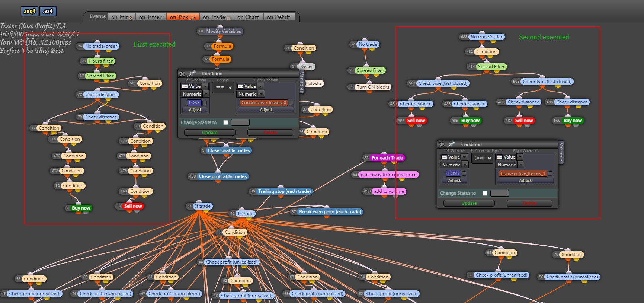Expand right Value dropdown in Above-or-Equals panel
This screenshot has height=303, width=644.
click(x=520, y=157)
